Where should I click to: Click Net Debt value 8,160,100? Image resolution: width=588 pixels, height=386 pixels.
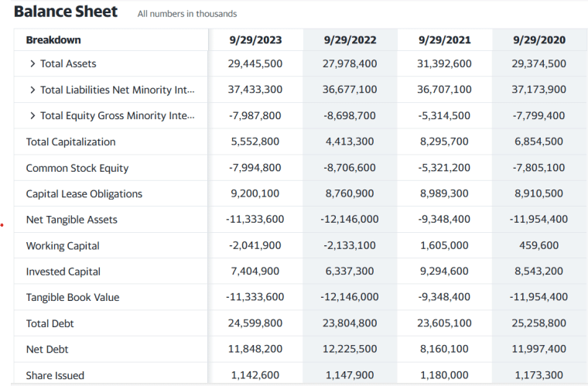[x=444, y=349]
